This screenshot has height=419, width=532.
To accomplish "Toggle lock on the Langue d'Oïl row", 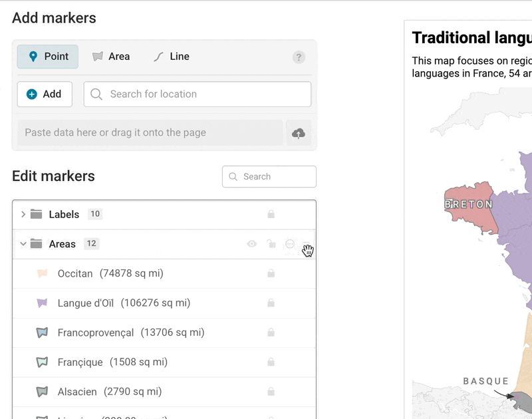I will click(x=271, y=303).
